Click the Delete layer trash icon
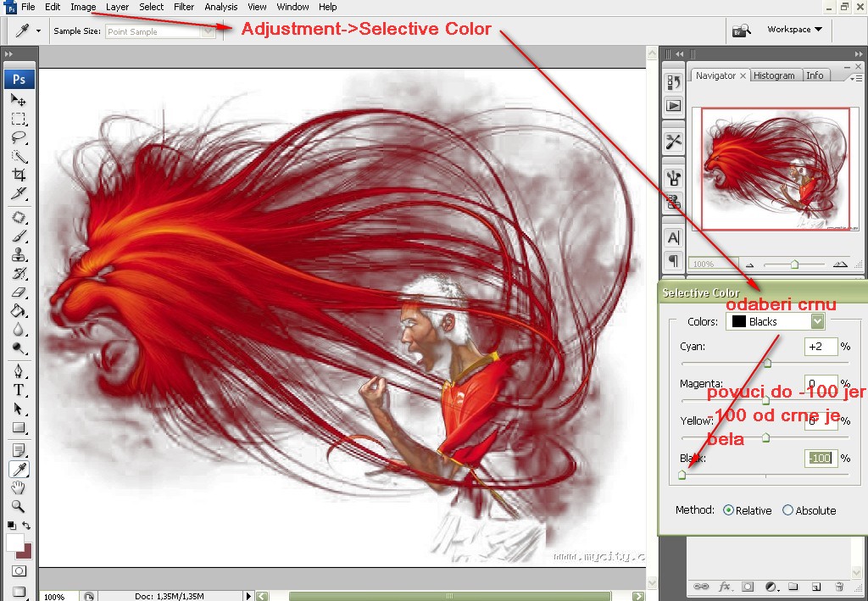Viewport: 868px width, 601px height. 839,586
